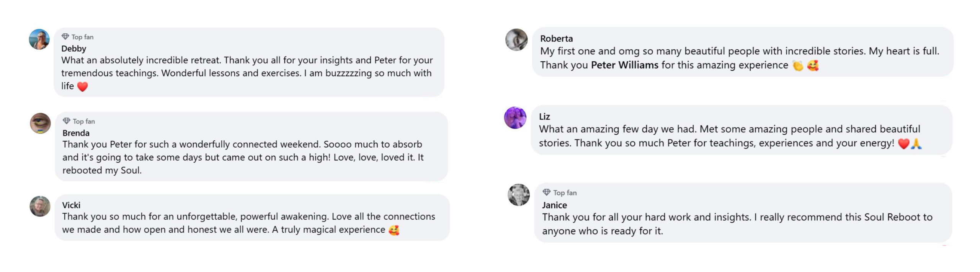Click Brenda's profile avatar
This screenshot has width=980, height=272.
(41, 123)
